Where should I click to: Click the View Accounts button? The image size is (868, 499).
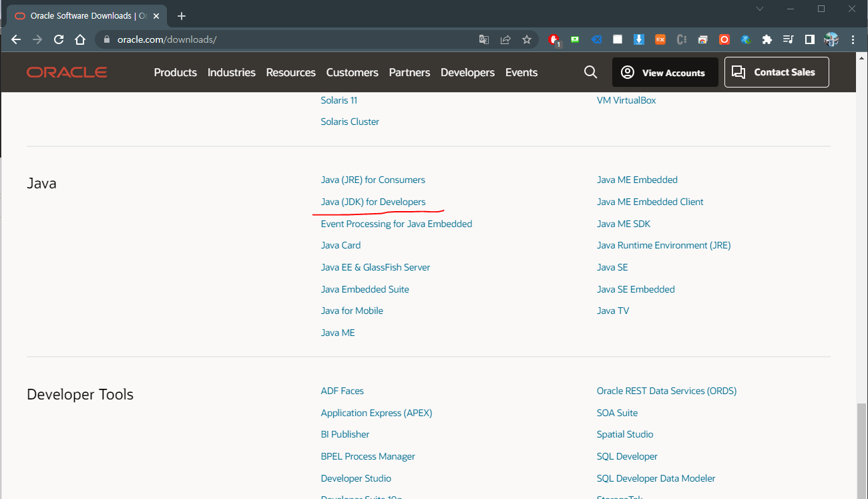[x=665, y=72]
